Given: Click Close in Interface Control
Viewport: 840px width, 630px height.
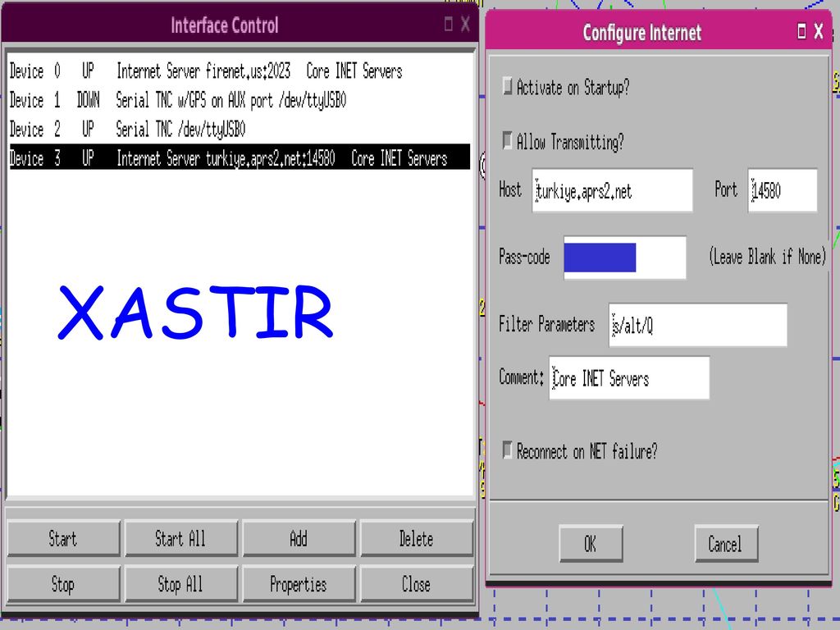Looking at the screenshot, I should click(416, 584).
